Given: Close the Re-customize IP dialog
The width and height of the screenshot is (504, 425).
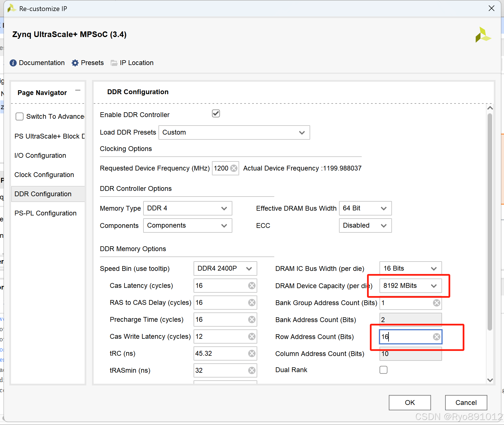Looking at the screenshot, I should pyautogui.click(x=492, y=8).
